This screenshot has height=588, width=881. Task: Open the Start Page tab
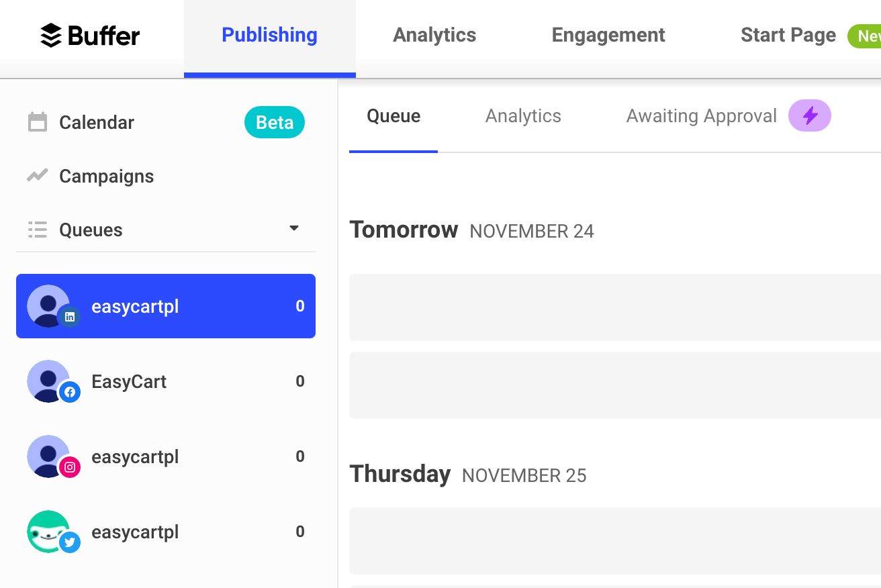tap(788, 35)
